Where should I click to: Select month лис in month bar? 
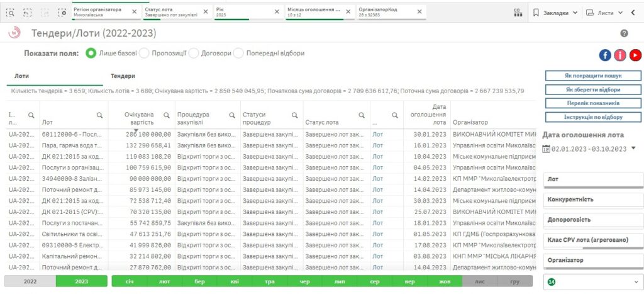tap(480, 281)
